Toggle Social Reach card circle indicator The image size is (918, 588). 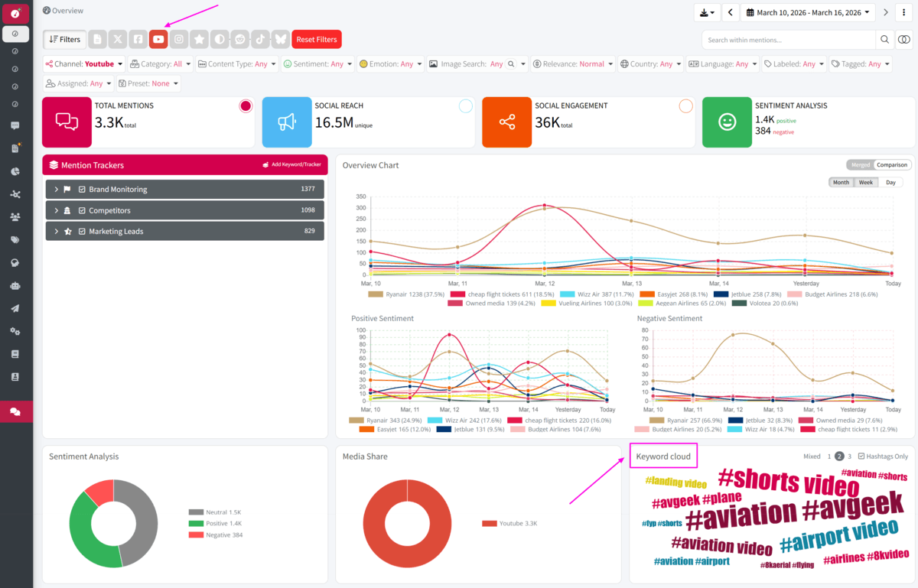click(x=466, y=106)
